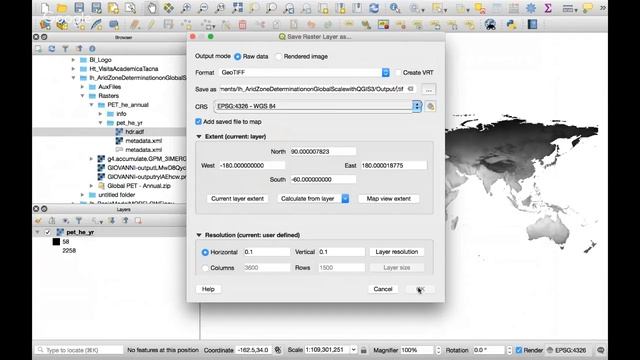Click the New GeoPackage Layer icon
Image resolution: width=640 pixels, height=360 pixels.
click(62, 24)
